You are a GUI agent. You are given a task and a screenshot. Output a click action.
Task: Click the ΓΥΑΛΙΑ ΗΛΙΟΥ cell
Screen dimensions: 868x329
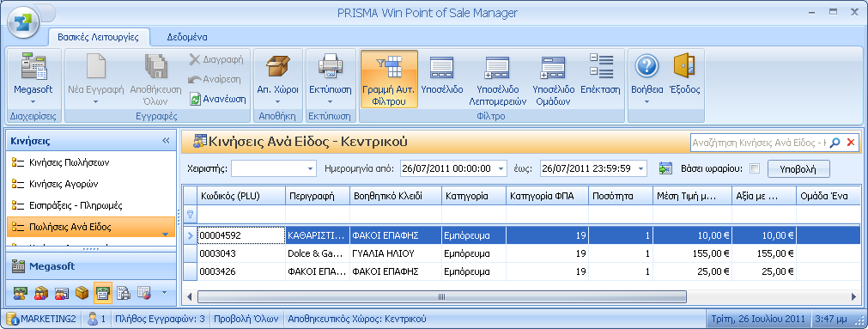tap(395, 253)
